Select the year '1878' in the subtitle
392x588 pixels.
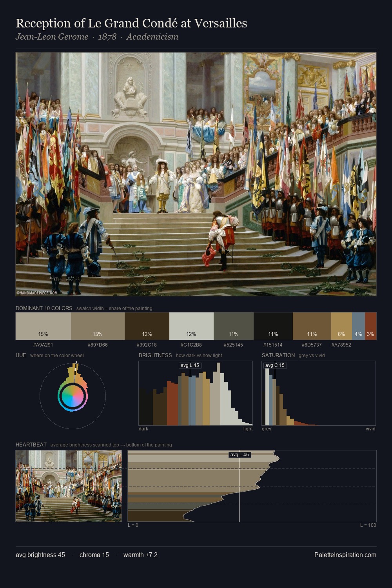[x=107, y=37]
